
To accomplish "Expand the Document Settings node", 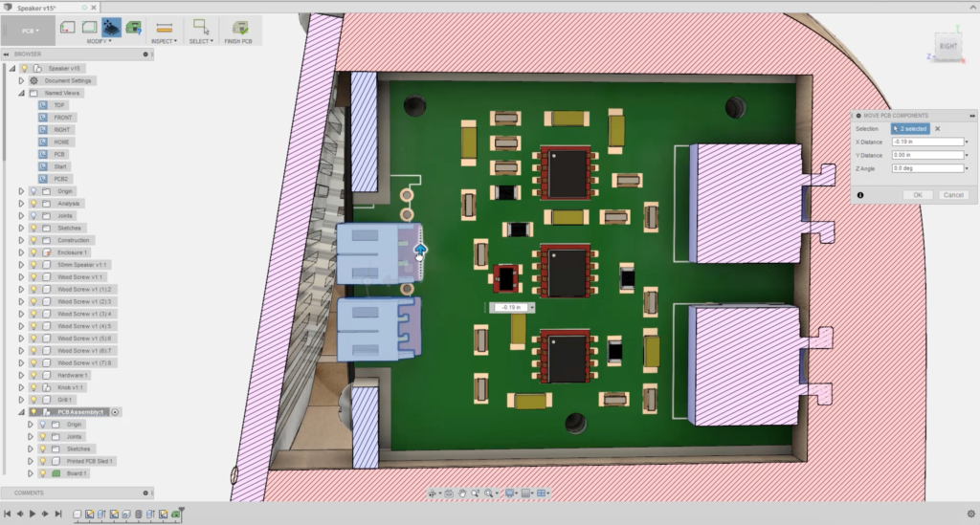I will click(x=21, y=80).
